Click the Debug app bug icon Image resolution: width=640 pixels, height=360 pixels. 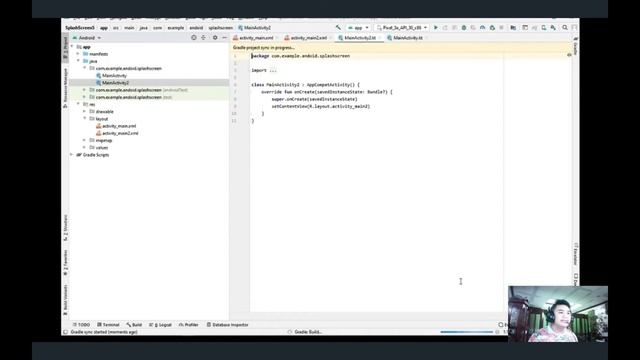464,28
